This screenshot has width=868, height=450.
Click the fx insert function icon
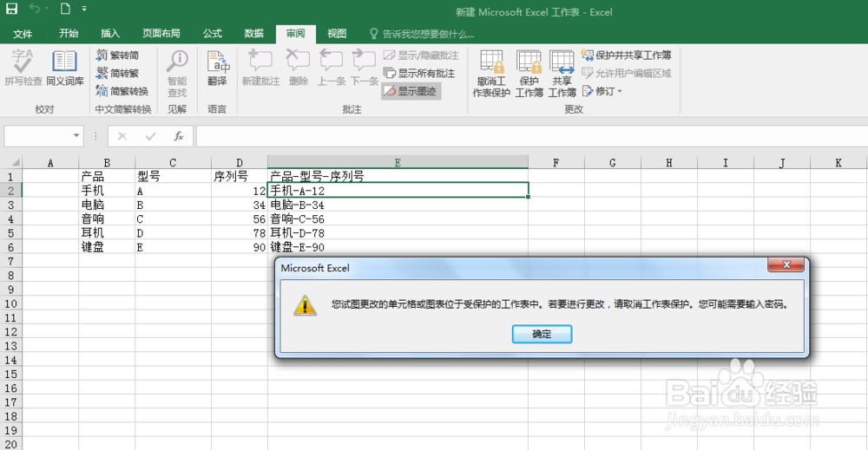pyautogui.click(x=178, y=136)
